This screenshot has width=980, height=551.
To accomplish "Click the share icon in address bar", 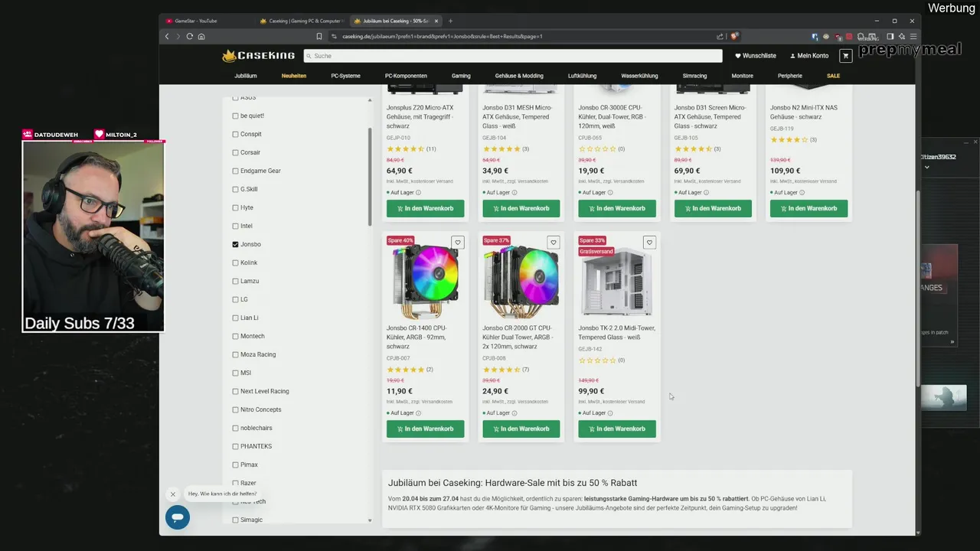I will point(720,36).
